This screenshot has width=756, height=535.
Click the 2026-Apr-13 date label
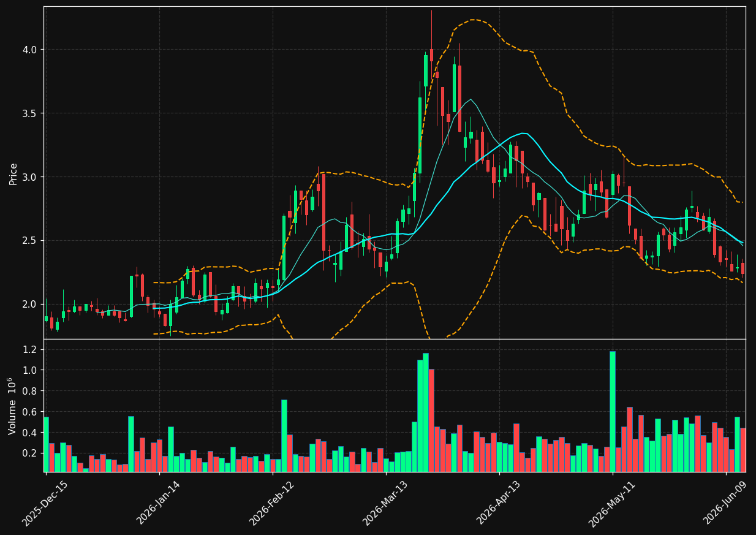(x=499, y=503)
